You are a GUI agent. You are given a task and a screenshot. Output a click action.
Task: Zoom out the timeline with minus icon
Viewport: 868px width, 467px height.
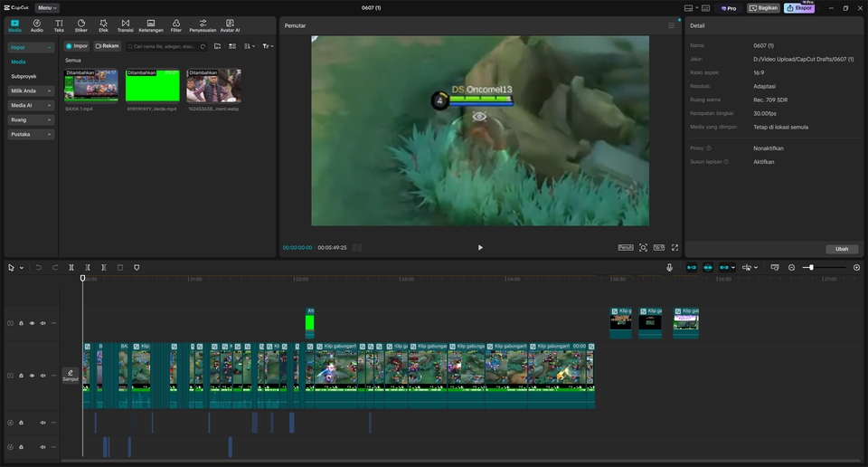coord(792,268)
